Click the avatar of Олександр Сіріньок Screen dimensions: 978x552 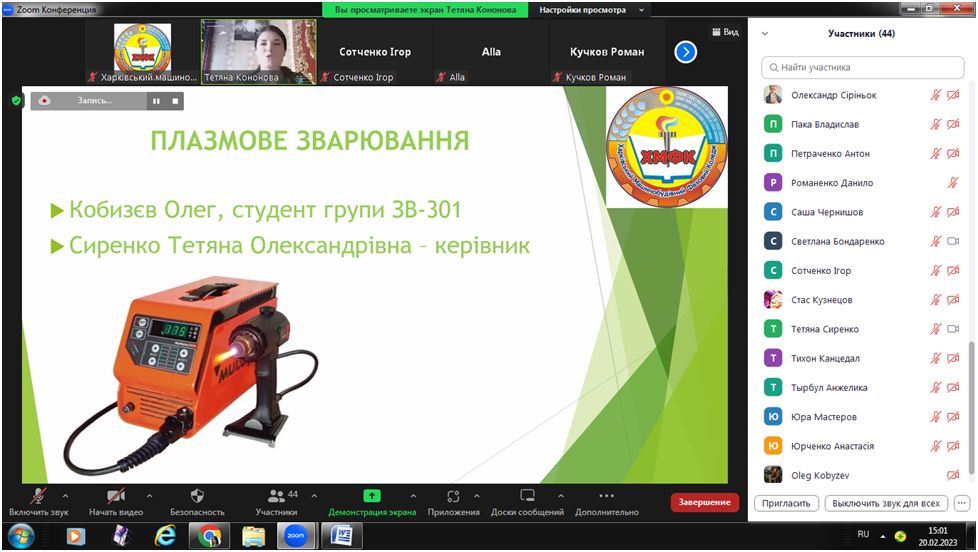click(x=773, y=95)
